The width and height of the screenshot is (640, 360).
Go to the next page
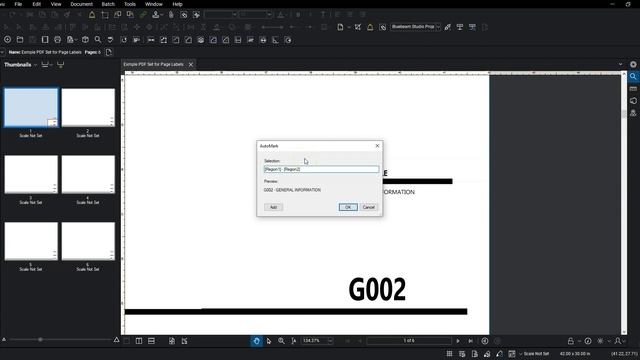[x=458, y=341]
